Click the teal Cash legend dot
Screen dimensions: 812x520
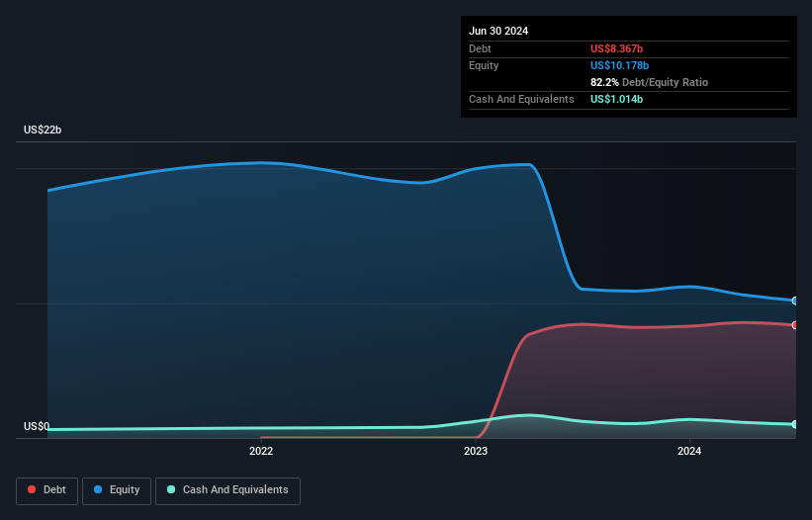(x=171, y=489)
